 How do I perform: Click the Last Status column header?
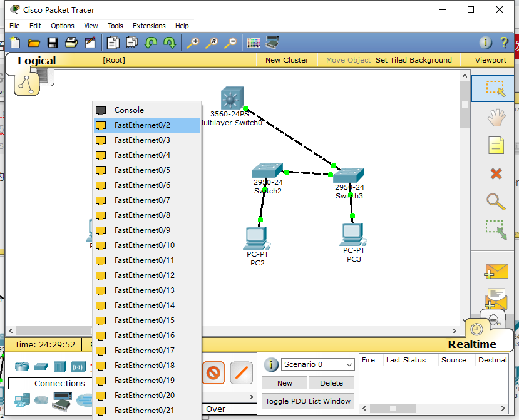tap(406, 360)
